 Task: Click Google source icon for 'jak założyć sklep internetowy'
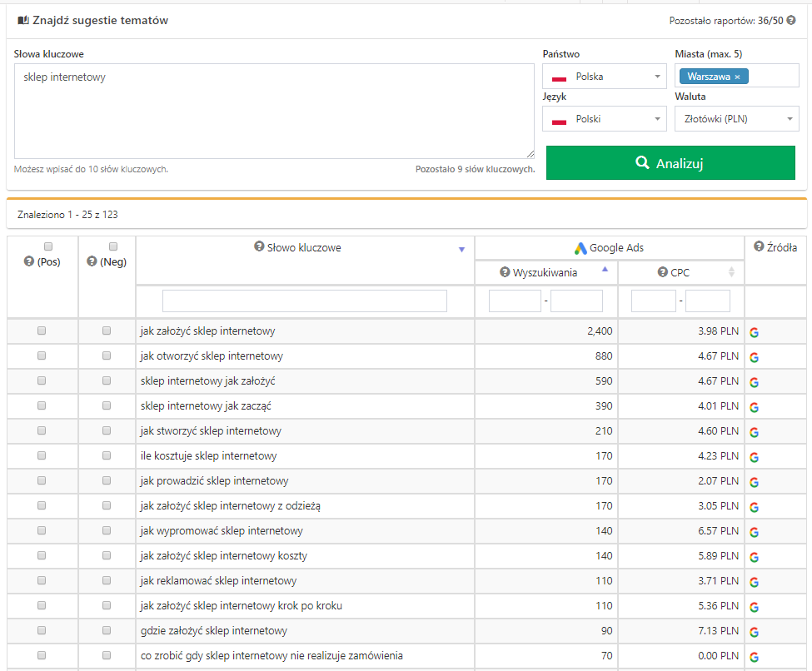coord(754,332)
